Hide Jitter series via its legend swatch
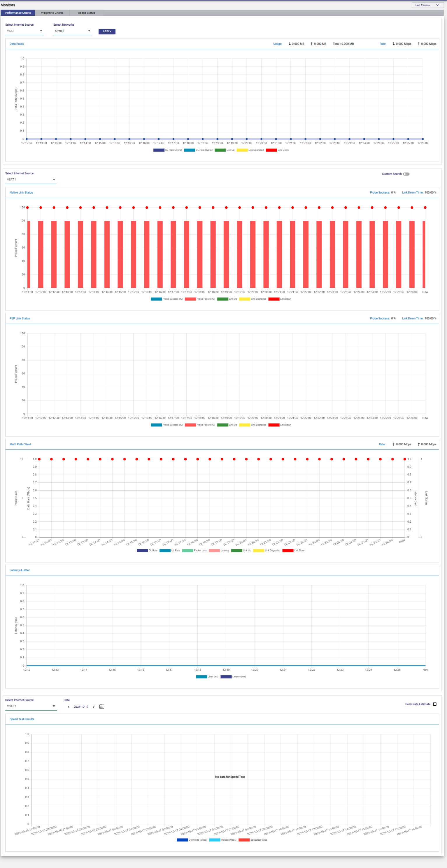Screen dimensions: 447x868 (201, 677)
